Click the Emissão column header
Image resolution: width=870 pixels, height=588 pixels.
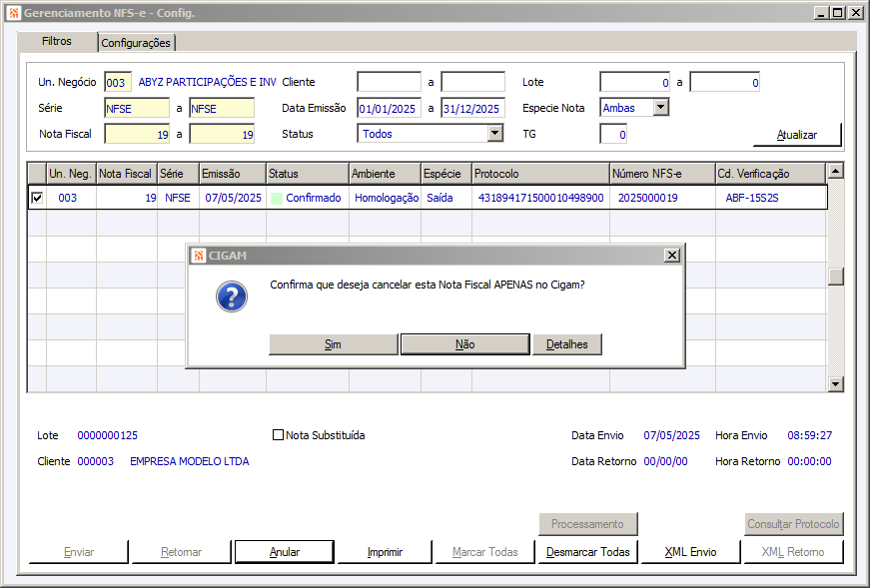coord(233,174)
